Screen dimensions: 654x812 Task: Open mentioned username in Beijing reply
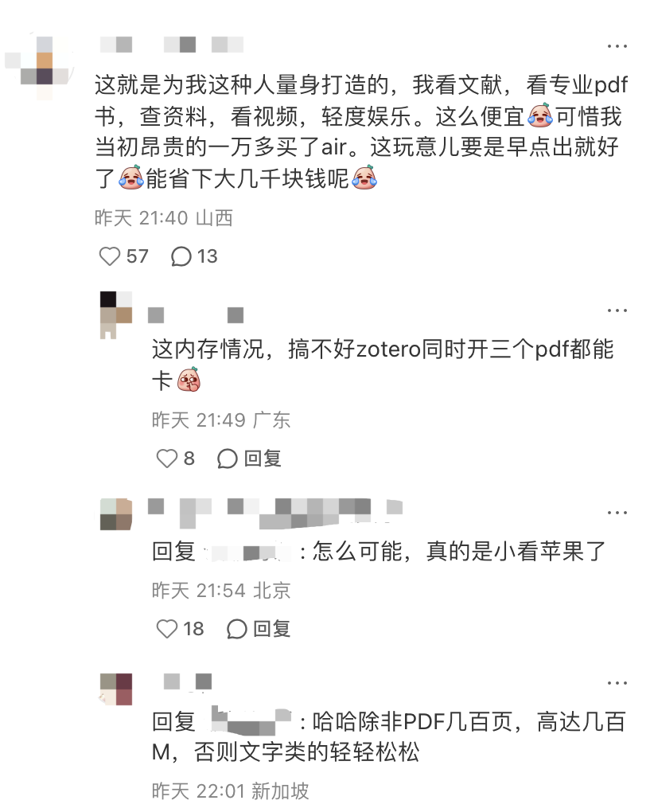coord(247,552)
